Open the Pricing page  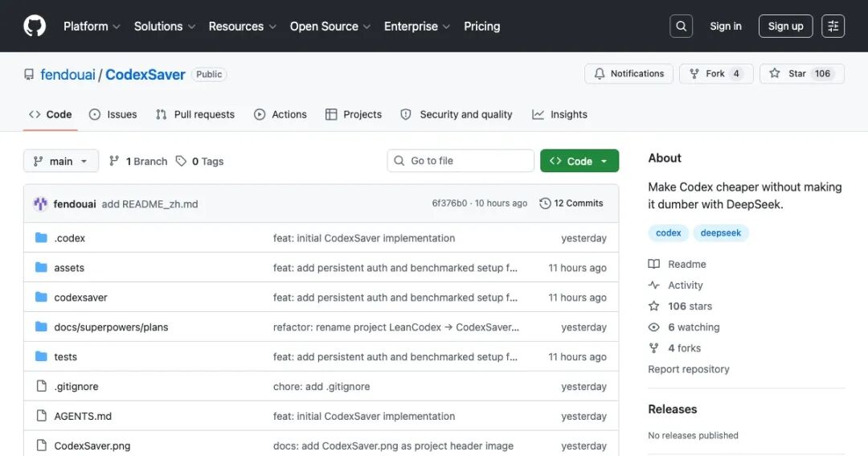pyautogui.click(x=481, y=26)
